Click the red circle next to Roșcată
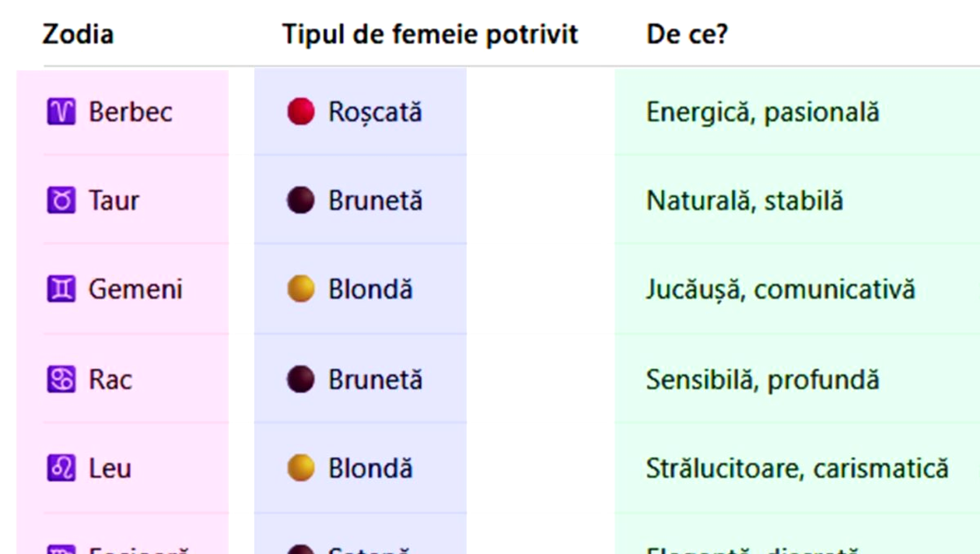 point(301,112)
